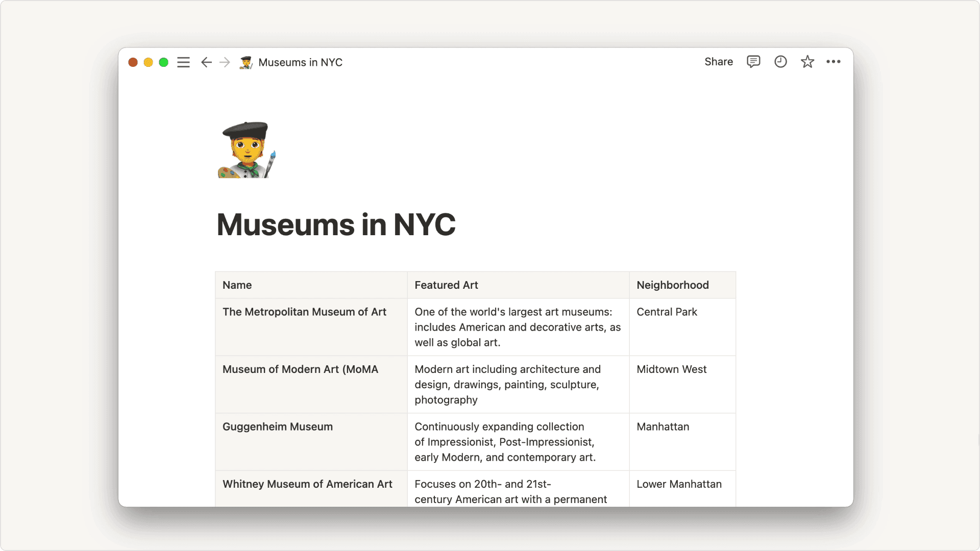Open page history clock icon

[780, 62]
